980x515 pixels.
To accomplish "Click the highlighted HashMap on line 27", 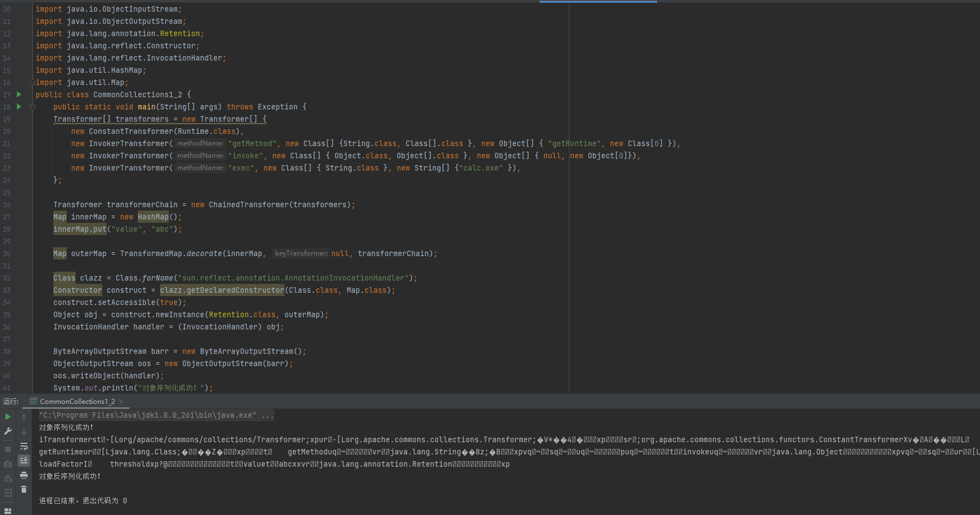I will (x=153, y=217).
